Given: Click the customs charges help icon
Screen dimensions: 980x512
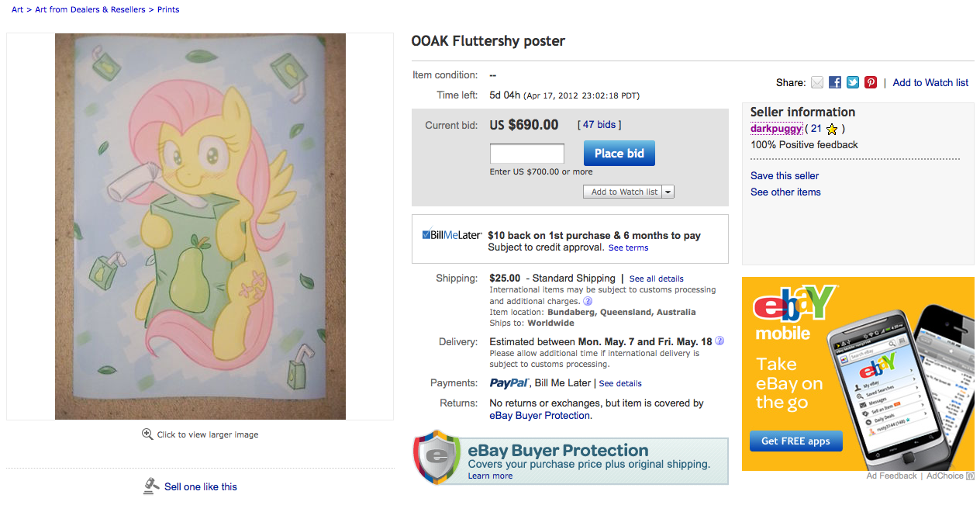Looking at the screenshot, I should point(588,301).
